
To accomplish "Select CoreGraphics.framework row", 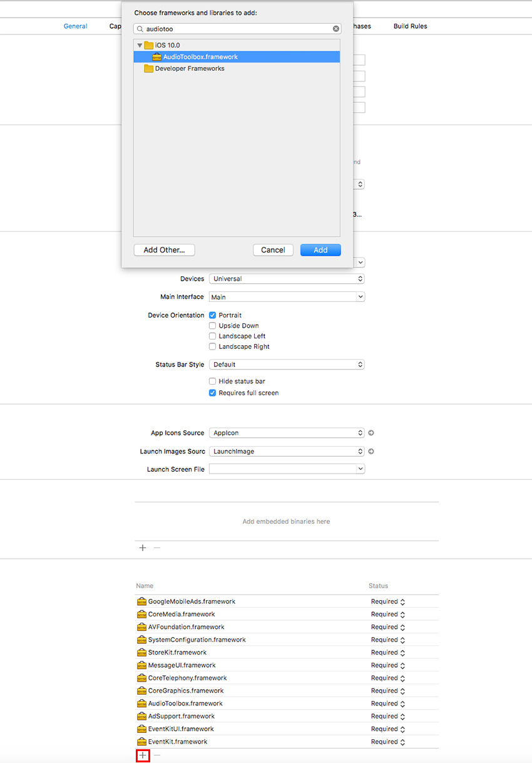I will tap(287, 691).
